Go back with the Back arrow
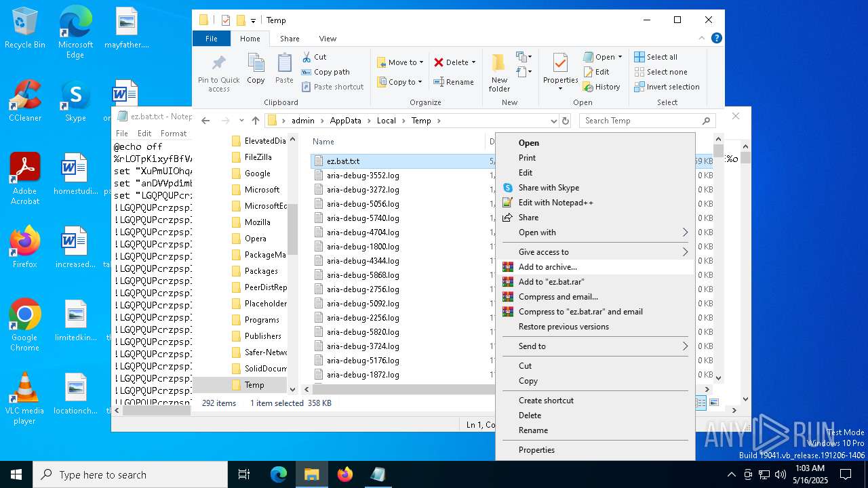 (x=206, y=121)
